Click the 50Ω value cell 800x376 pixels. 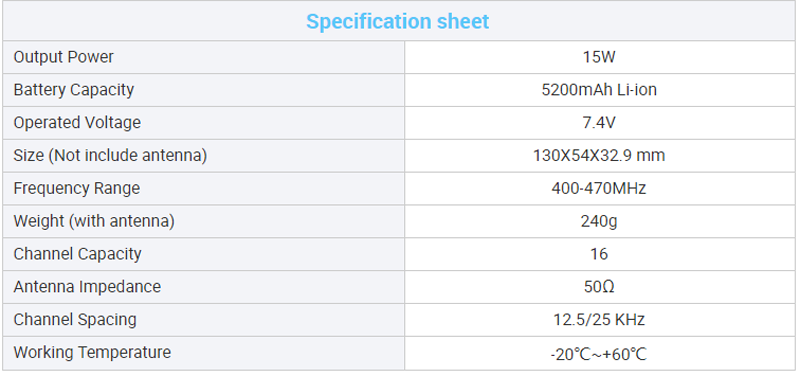pyautogui.click(x=599, y=287)
